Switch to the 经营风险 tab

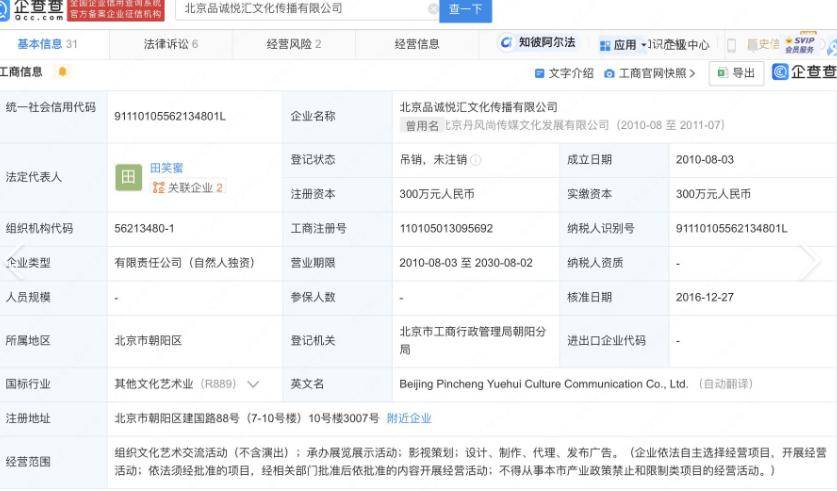294,44
